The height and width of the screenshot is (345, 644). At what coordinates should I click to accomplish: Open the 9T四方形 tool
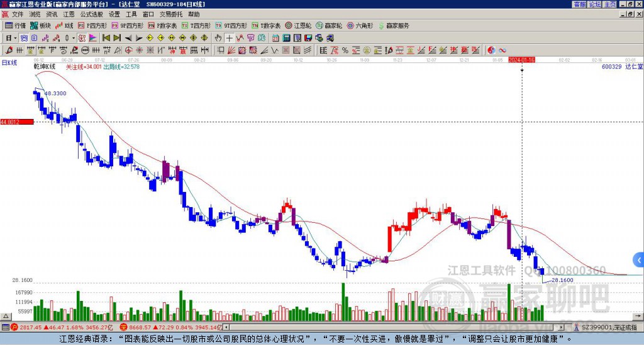point(231,25)
